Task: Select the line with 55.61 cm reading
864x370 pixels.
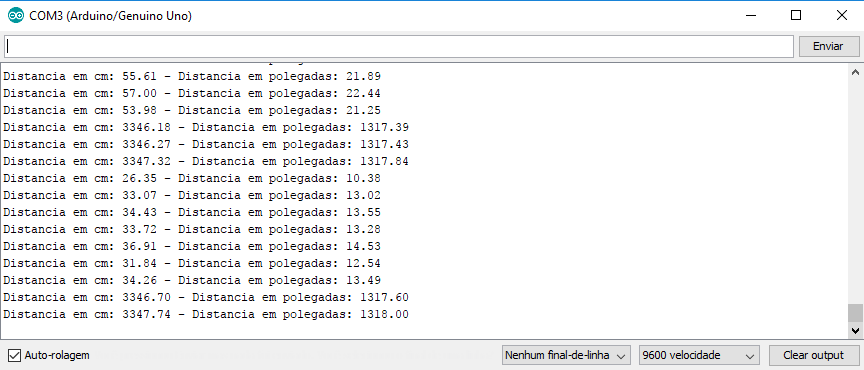Action: point(192,76)
